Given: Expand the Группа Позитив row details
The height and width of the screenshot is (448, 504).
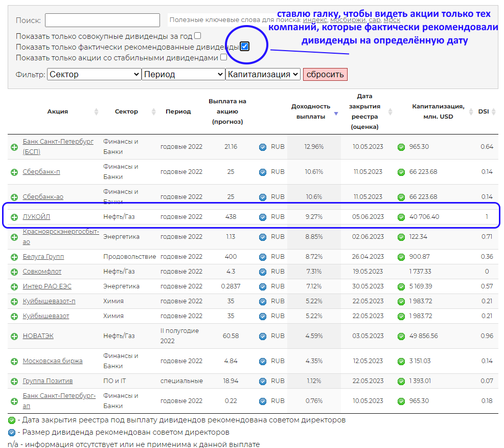Looking at the screenshot, I should click(14, 382).
